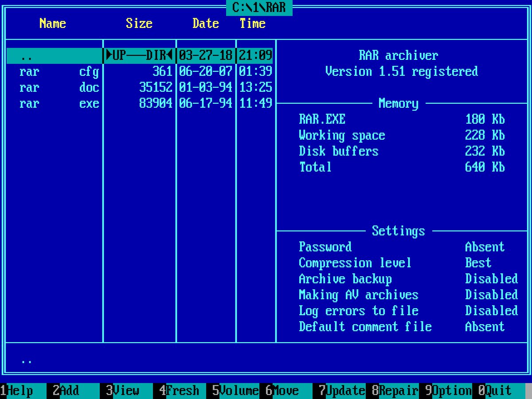
Task: Click the time 21:09
Action: click(x=256, y=55)
